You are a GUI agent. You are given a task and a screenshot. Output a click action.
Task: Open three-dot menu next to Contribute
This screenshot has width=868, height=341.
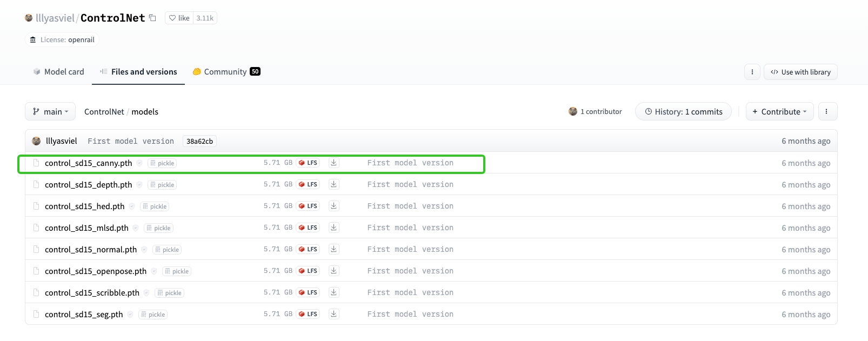(826, 112)
